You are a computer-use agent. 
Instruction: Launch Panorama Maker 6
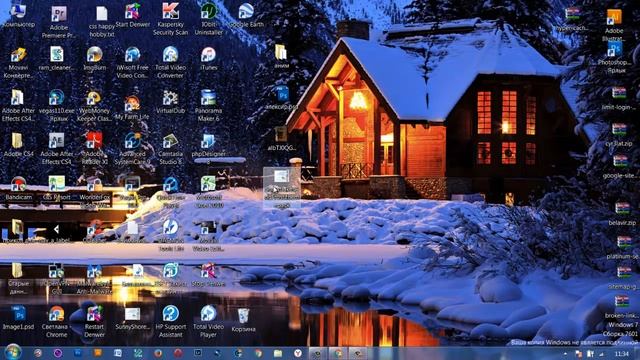208,105
